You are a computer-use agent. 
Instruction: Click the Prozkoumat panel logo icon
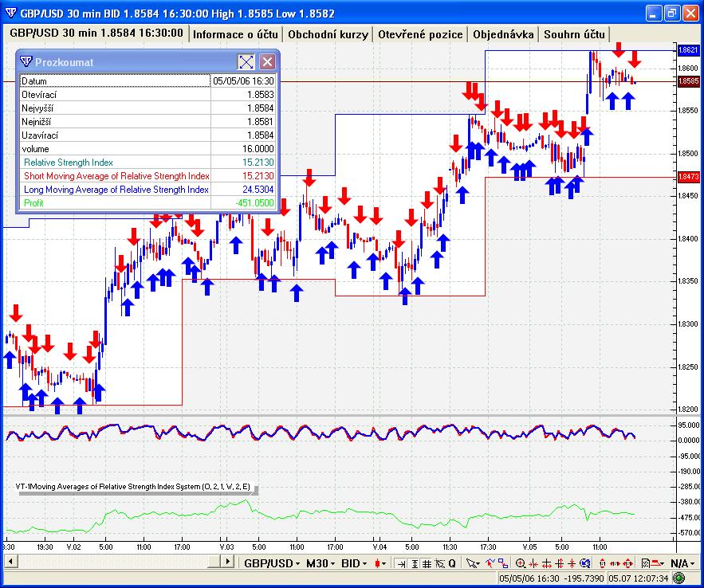(x=26, y=61)
